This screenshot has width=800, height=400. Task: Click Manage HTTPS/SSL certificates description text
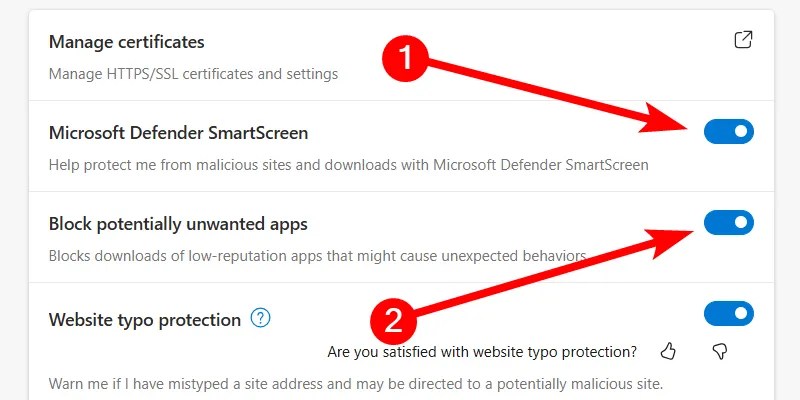point(193,73)
